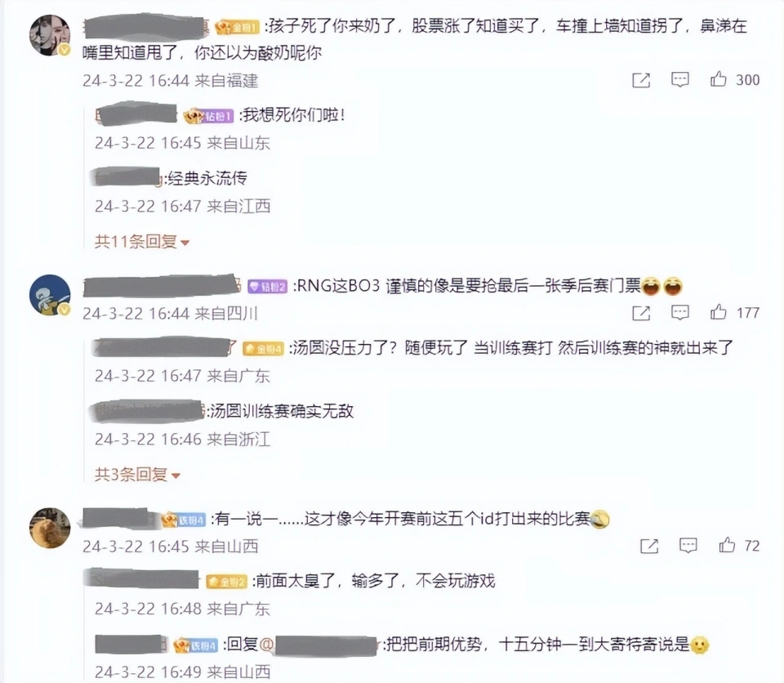Open the third commenter's brown avatar
The width and height of the screenshot is (784, 683).
[50, 528]
